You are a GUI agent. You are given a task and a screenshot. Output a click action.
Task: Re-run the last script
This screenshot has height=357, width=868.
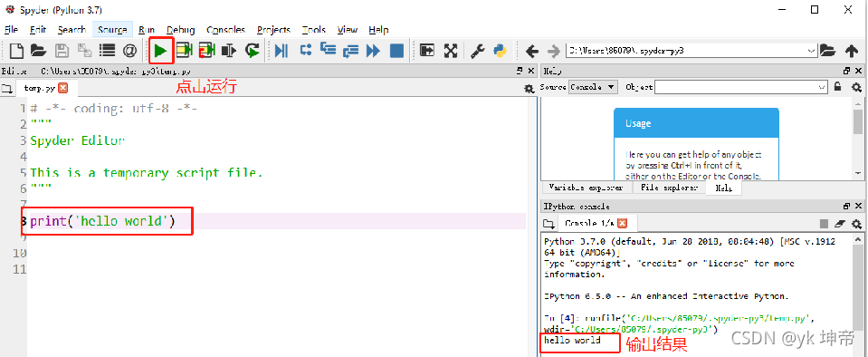click(x=253, y=51)
